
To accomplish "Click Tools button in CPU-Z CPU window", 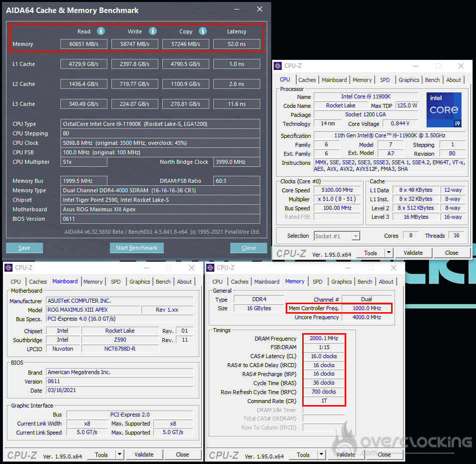I will [370, 253].
